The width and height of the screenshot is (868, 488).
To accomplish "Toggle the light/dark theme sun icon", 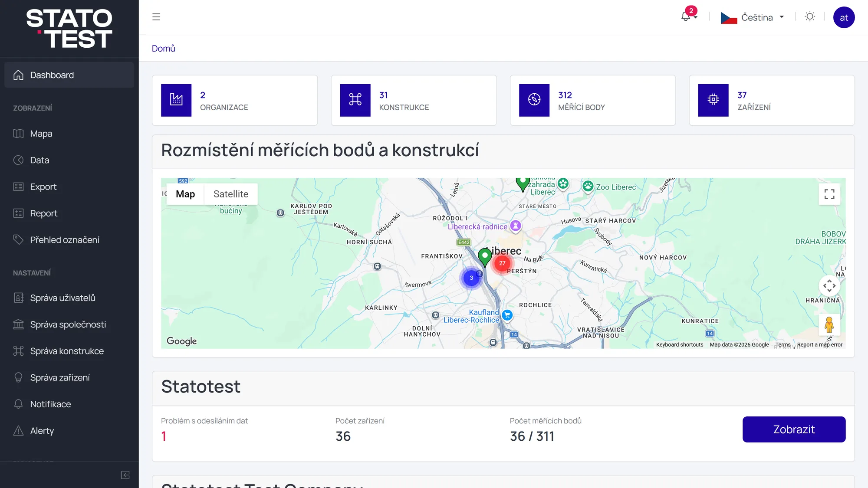I will click(x=810, y=17).
